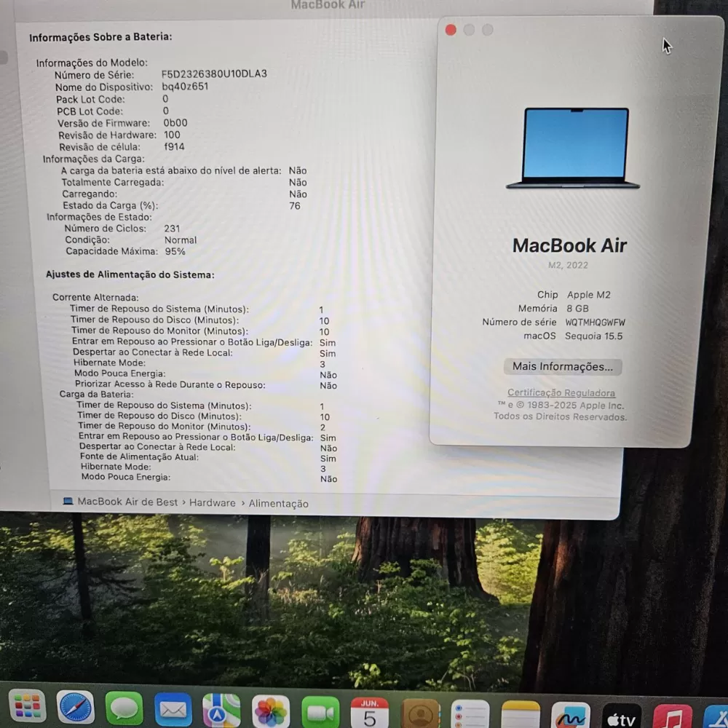Click the 'Ajustes de Alimentação do Sistema:' heading

130,274
